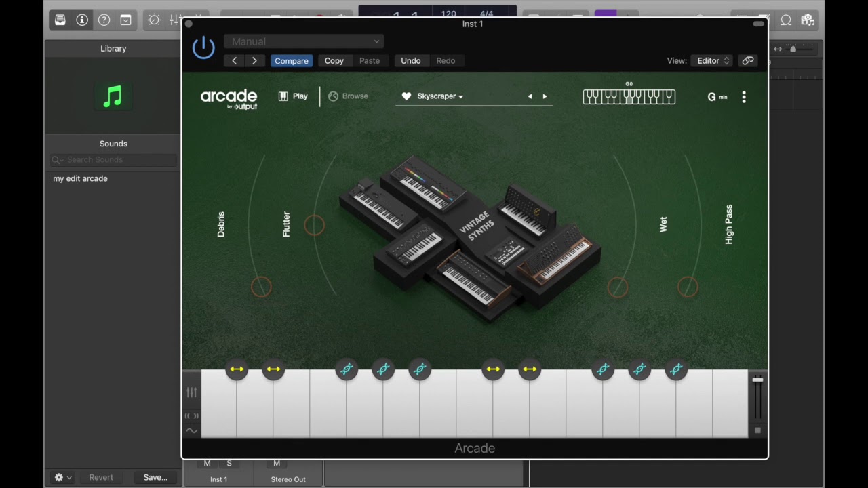Click the Toolbar show/hide icon in Logic
Image resolution: width=868 pixels, height=488 pixels.
click(126, 20)
